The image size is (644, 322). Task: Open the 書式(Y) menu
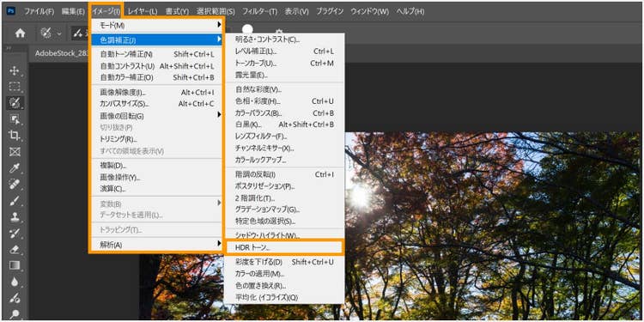[x=177, y=11]
